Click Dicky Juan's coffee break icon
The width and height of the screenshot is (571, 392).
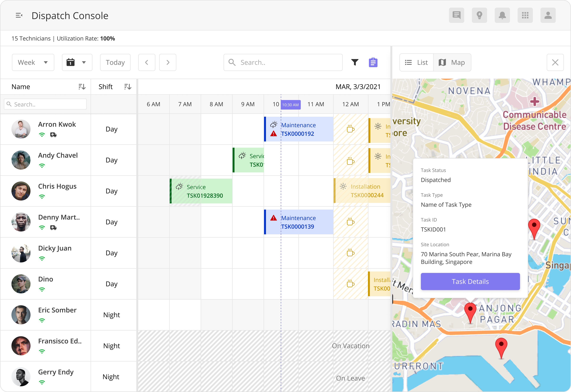350,252
